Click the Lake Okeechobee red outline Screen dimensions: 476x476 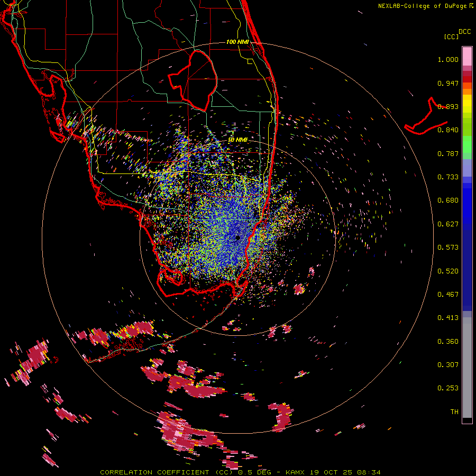193,80
